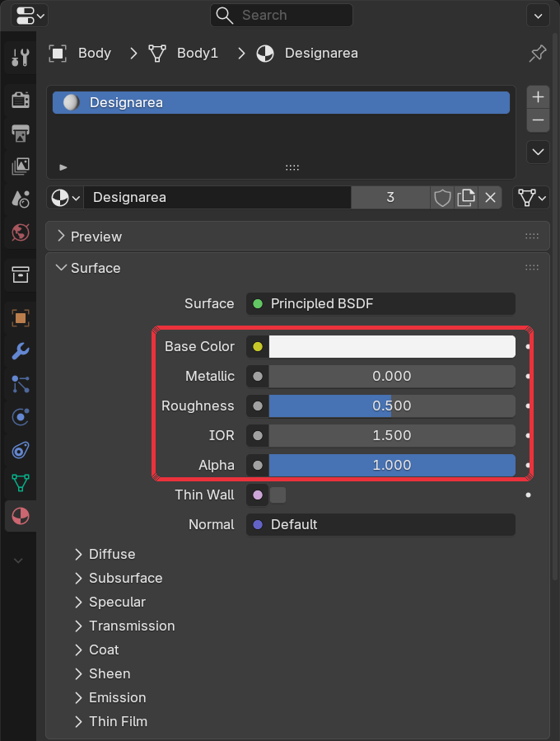Screen dimensions: 560x741
Task: Remove material slot with minus button
Action: pos(538,120)
